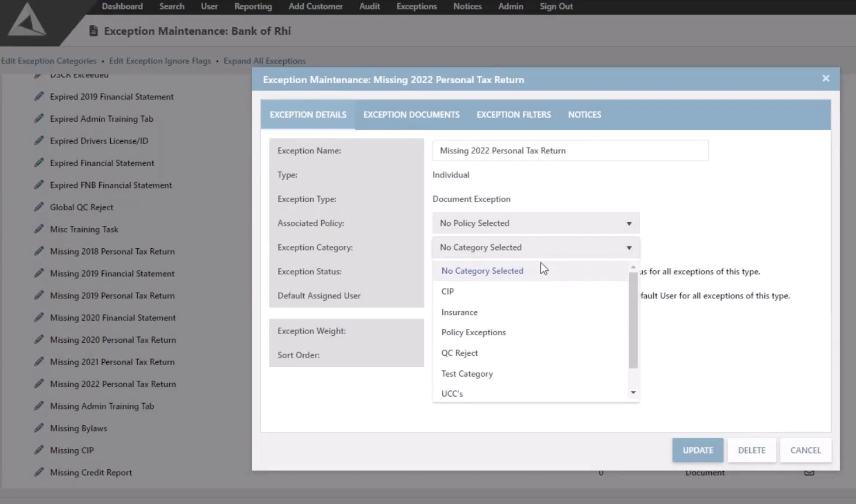Click edit pencil for Missing Credit Report

pos(39,472)
